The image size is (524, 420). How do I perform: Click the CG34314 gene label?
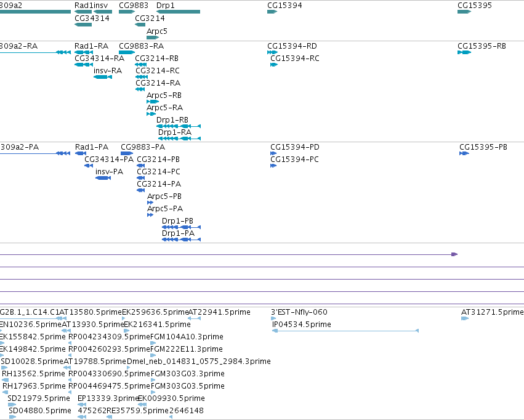[92, 18]
